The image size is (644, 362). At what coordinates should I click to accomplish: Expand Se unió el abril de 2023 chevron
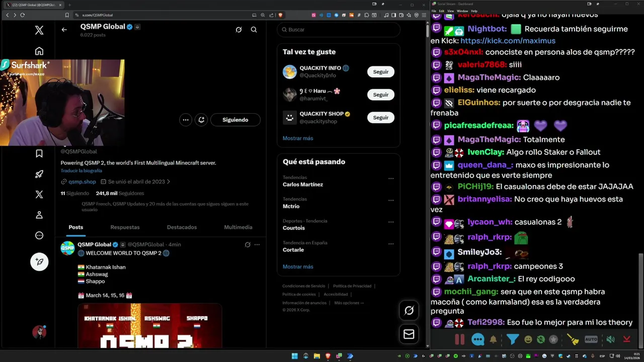(169, 182)
